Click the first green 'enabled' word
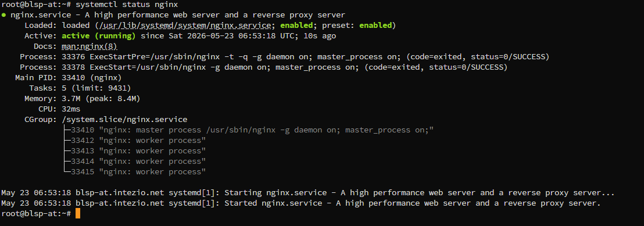Viewport: 644px width, 226px height. click(297, 26)
